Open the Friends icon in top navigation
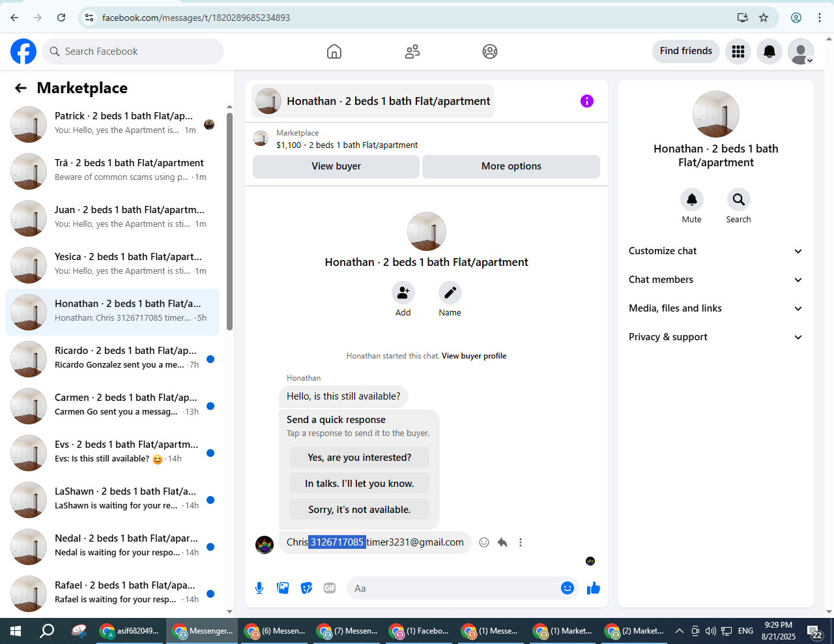 (x=412, y=51)
